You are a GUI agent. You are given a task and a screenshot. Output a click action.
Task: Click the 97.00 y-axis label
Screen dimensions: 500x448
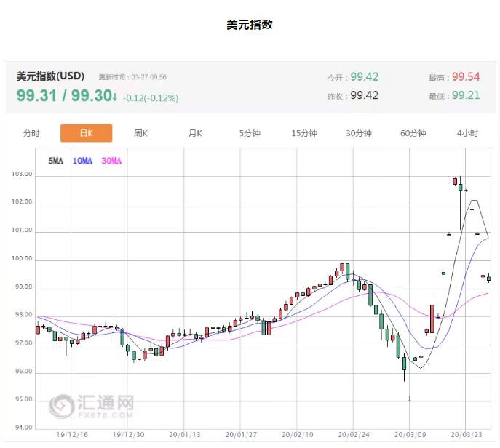23,343
